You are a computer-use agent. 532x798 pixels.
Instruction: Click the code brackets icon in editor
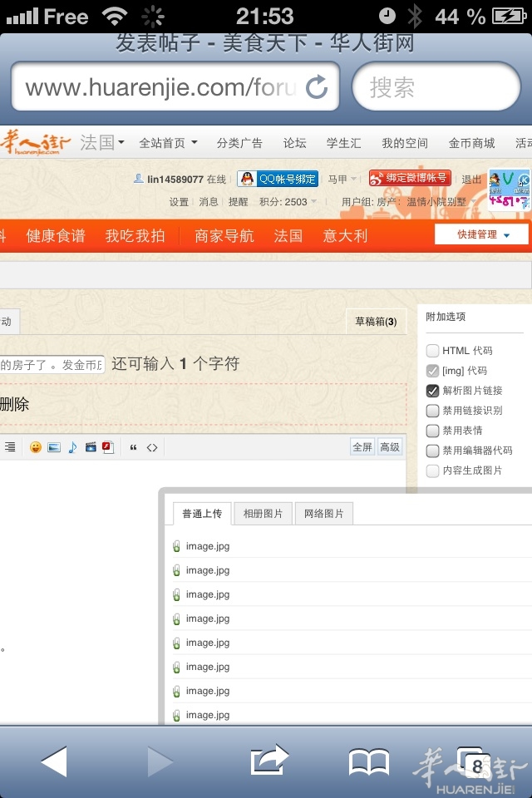[x=152, y=447]
